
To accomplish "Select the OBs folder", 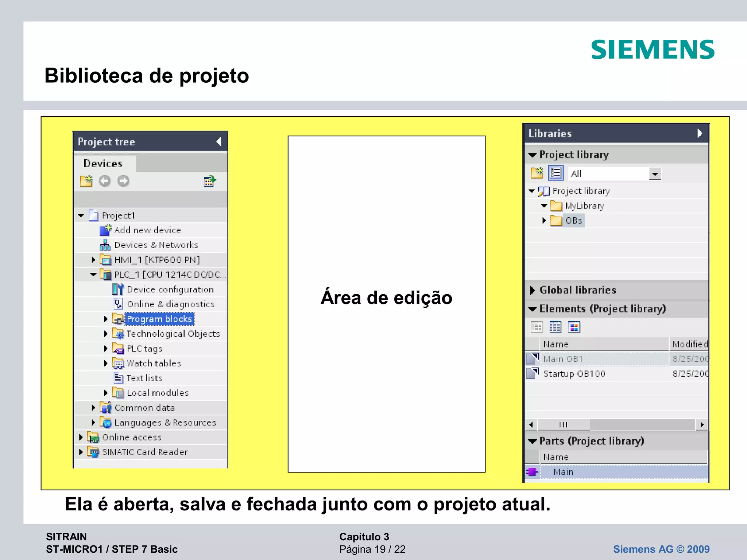I will (573, 221).
